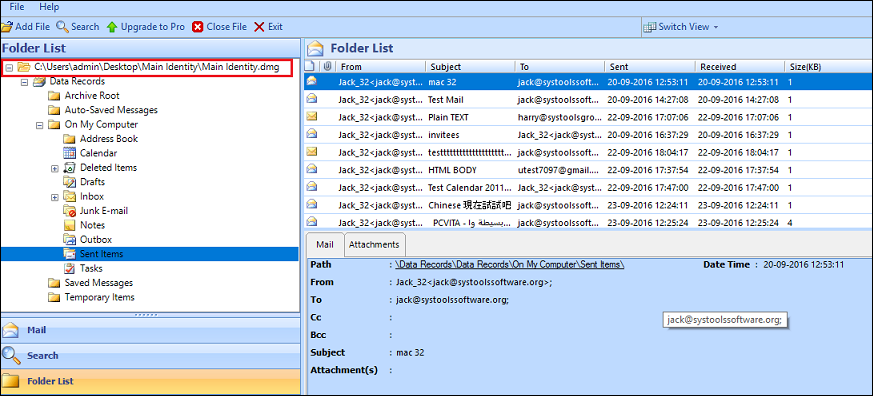Click the Junk E-mail icon

[x=70, y=211]
